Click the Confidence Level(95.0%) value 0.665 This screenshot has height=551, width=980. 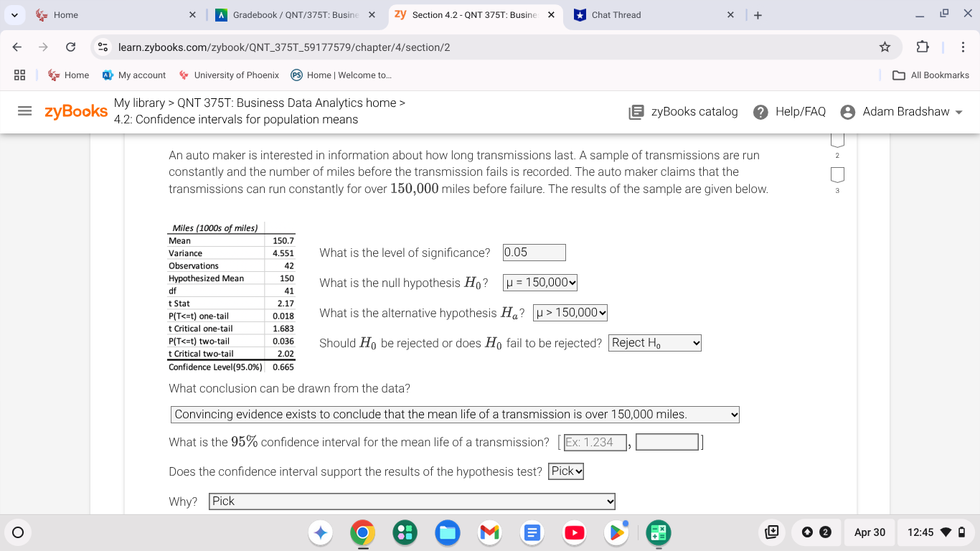coord(283,367)
